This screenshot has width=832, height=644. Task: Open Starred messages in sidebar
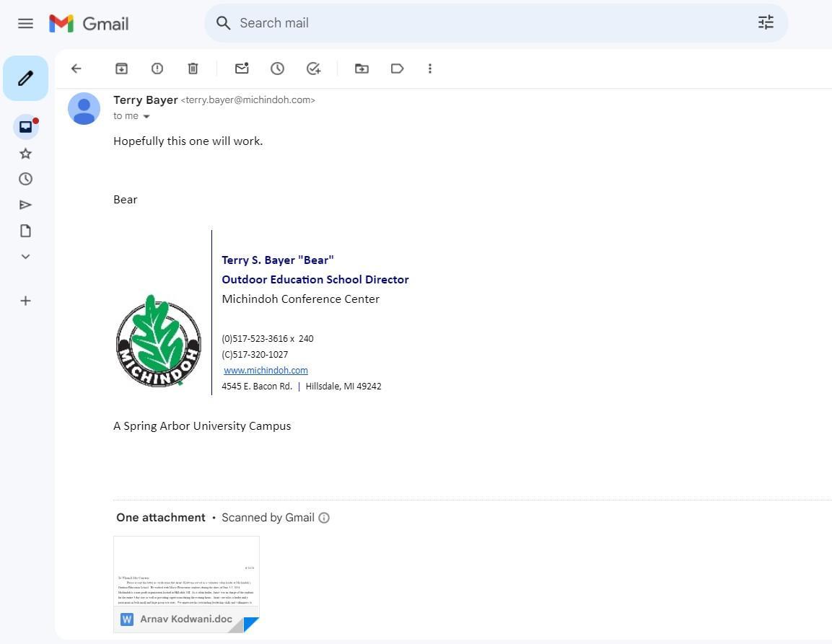coord(25,154)
